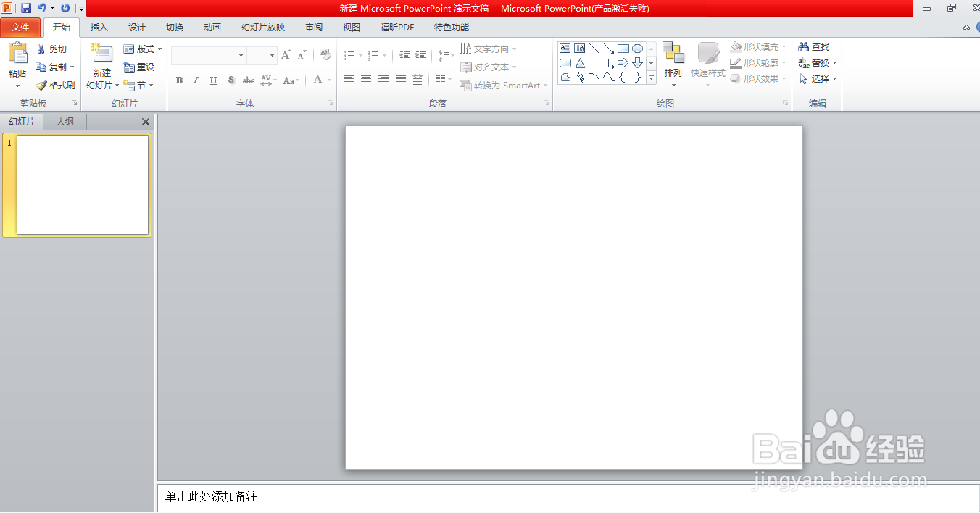Toggle Align Text Left
980x513 pixels.
click(x=349, y=80)
